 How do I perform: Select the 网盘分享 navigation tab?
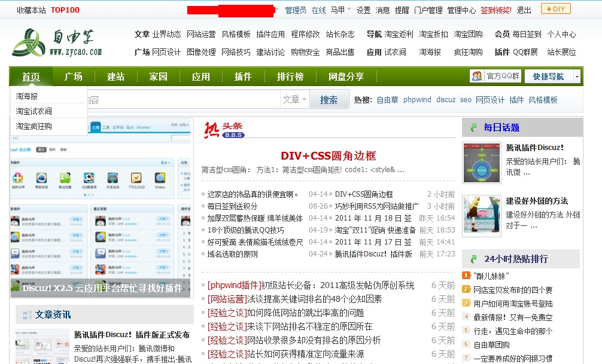tap(346, 77)
